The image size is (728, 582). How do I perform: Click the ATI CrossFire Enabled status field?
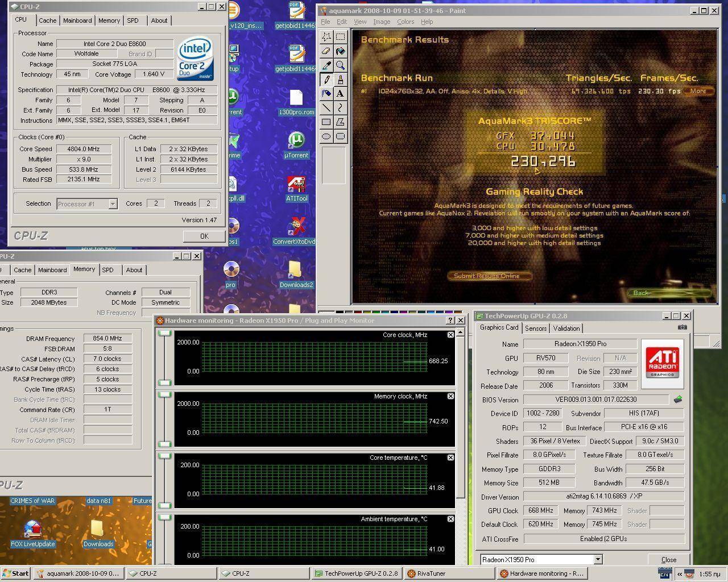coord(604,539)
